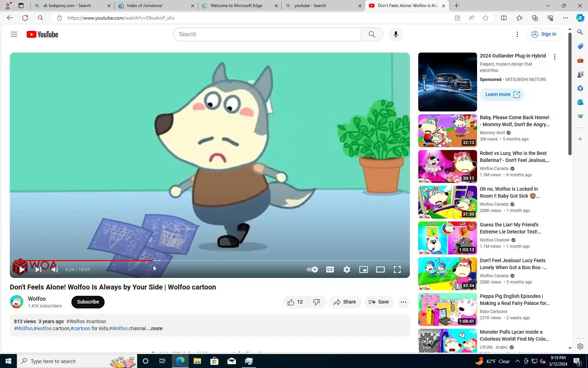Viewport: 588px width, 368px height.
Task: Open the Edge Favorites list
Action: (519, 18)
